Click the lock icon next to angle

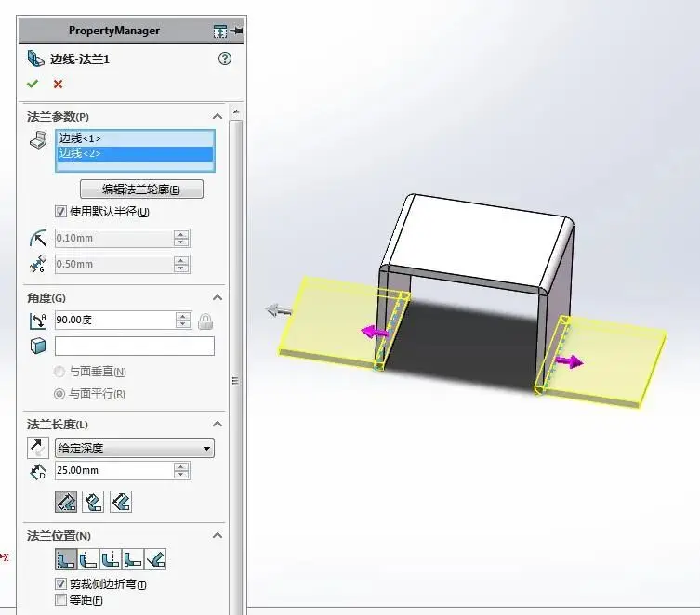pyautogui.click(x=205, y=321)
